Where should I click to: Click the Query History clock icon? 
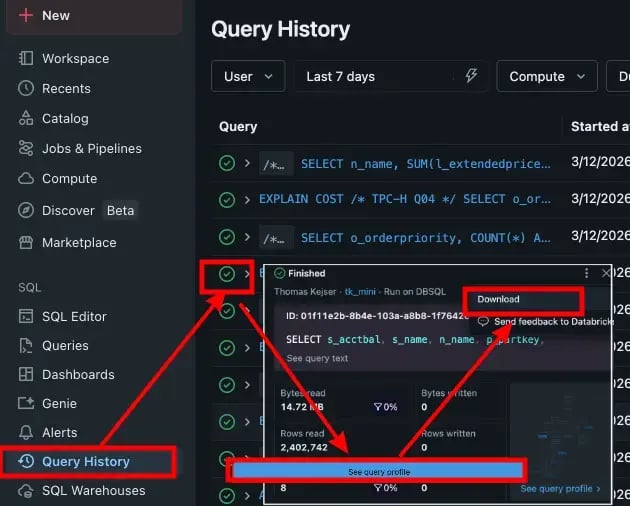point(26,461)
